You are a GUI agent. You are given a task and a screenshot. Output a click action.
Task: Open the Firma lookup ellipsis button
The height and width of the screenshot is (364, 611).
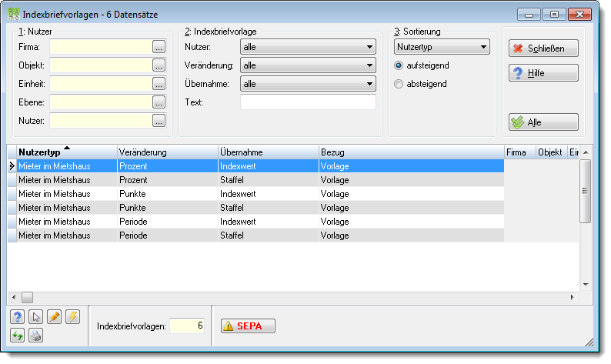(159, 47)
